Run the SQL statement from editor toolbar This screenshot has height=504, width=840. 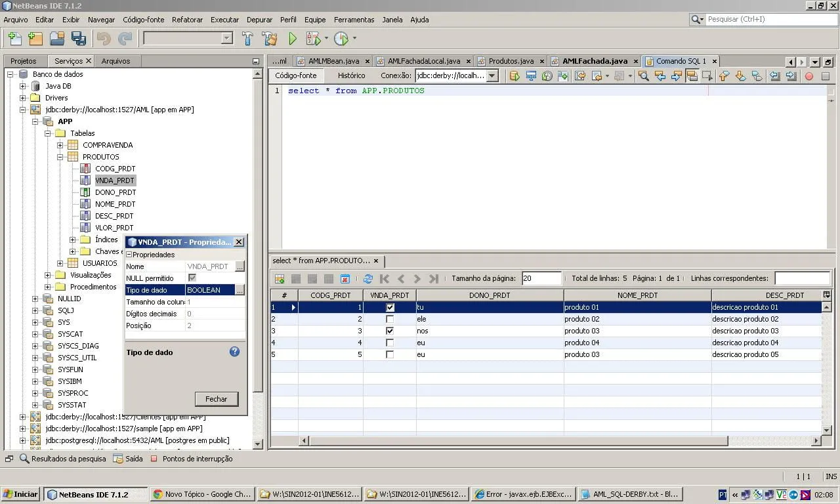click(x=514, y=76)
